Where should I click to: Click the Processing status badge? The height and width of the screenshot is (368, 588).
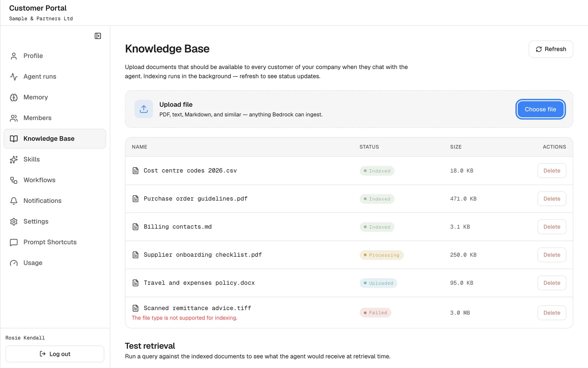pos(382,255)
